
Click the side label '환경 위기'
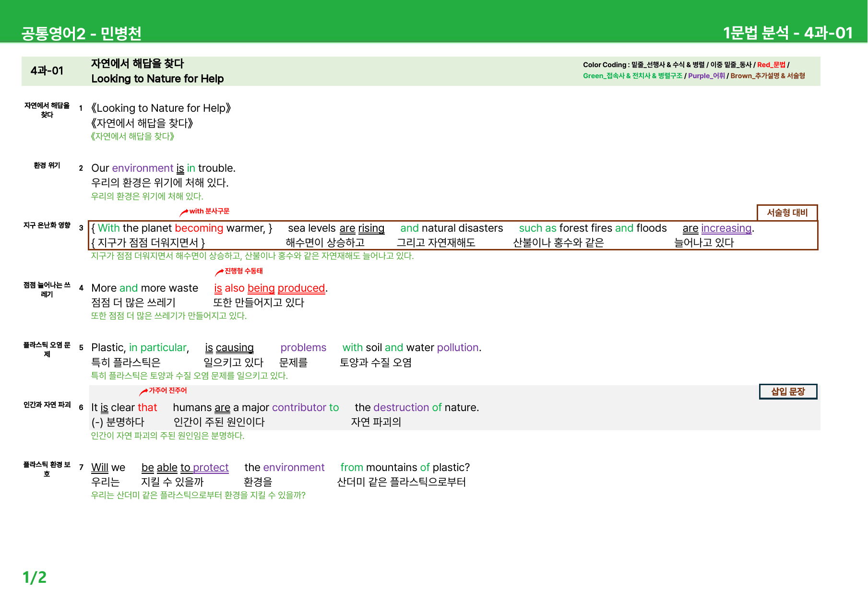pyautogui.click(x=47, y=165)
